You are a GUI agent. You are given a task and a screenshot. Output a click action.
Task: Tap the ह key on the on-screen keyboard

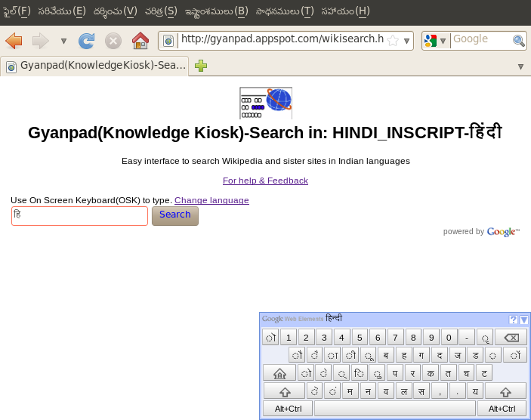(403, 355)
